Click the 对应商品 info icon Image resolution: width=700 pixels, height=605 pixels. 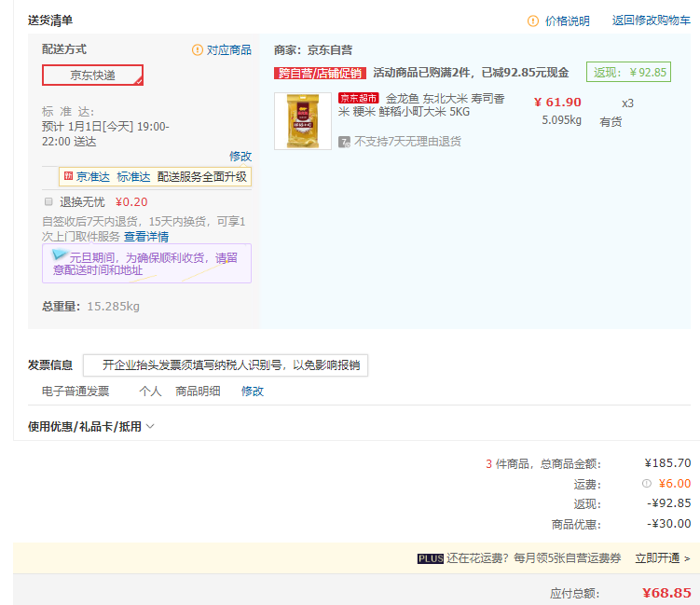click(x=198, y=50)
